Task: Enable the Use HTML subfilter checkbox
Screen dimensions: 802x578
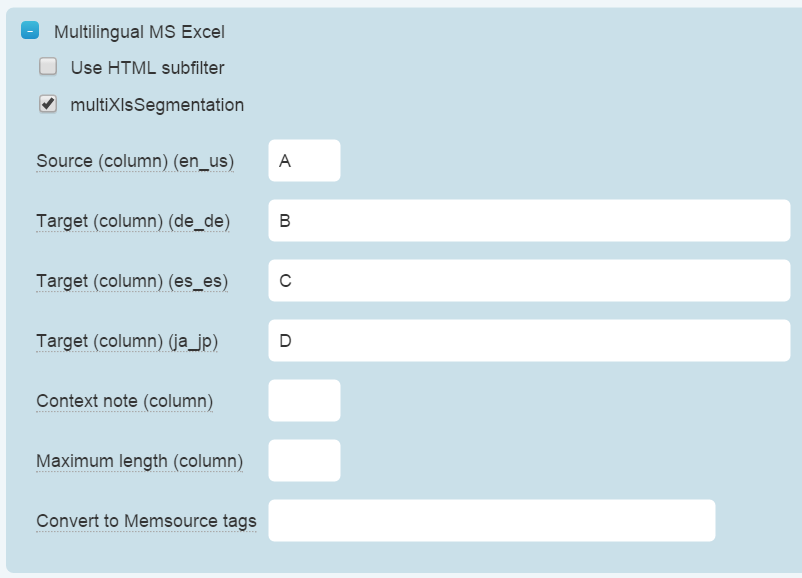Action: (48, 67)
